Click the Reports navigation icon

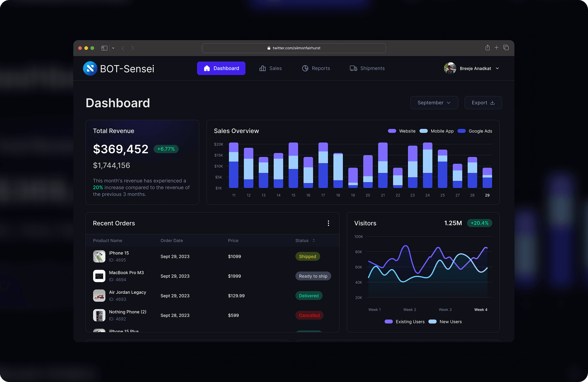(x=305, y=68)
